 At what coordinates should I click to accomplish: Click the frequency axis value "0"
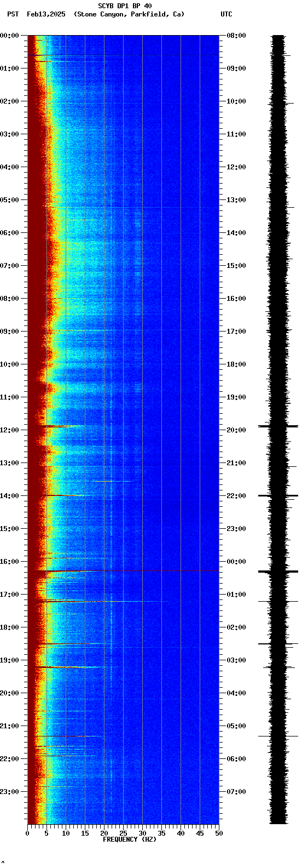click(27, 833)
